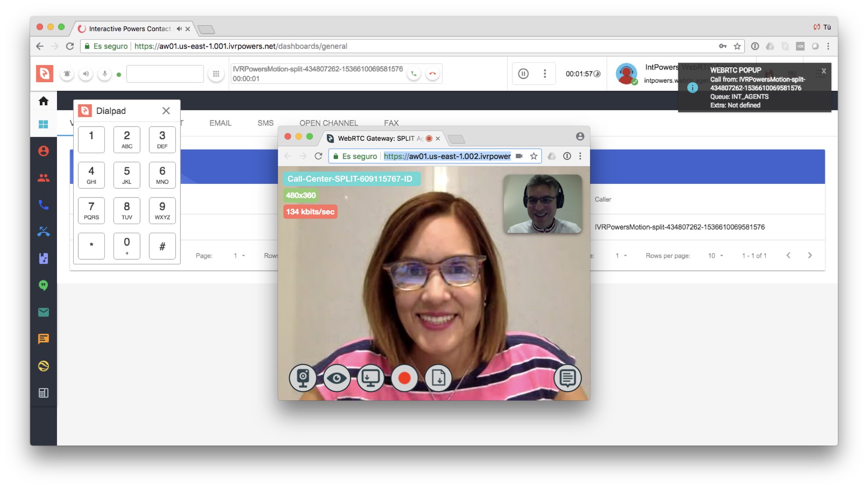Viewport: 868px width, 488px height.
Task: Hang up call with red phone icon
Action: (x=433, y=74)
